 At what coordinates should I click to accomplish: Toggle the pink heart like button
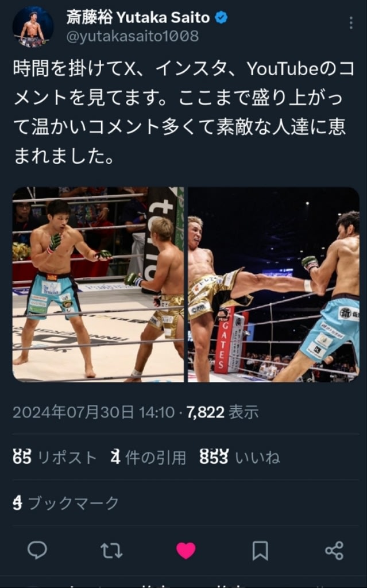click(186, 551)
